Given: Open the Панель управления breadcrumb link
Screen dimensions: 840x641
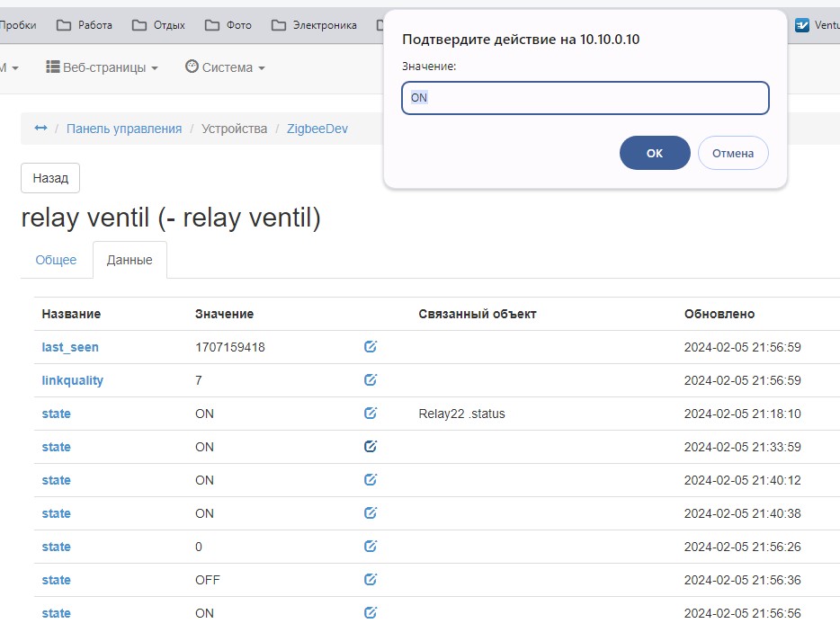Looking at the screenshot, I should [x=124, y=128].
